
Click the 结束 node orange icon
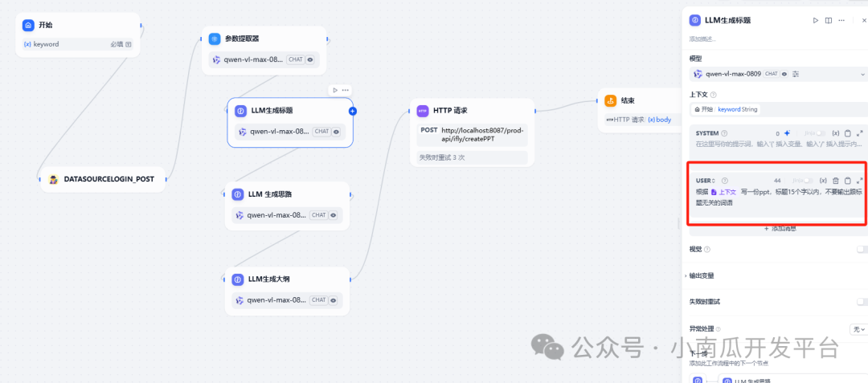(x=611, y=100)
